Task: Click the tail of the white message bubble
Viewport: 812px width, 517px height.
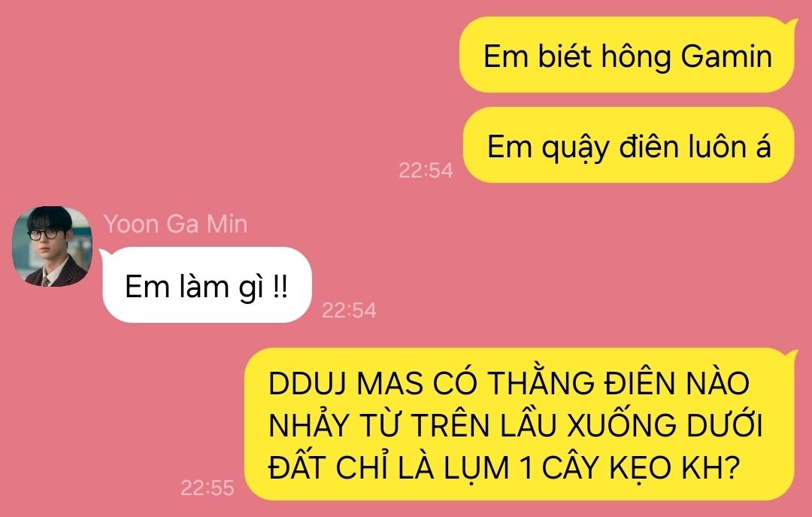Action: click(104, 253)
